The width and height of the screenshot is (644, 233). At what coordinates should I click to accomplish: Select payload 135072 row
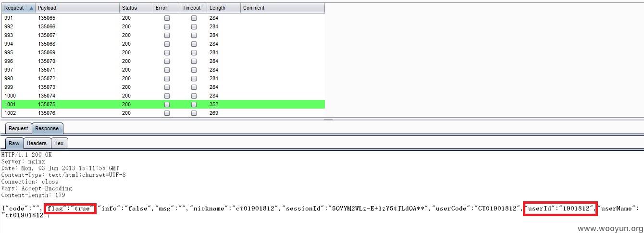click(x=163, y=78)
